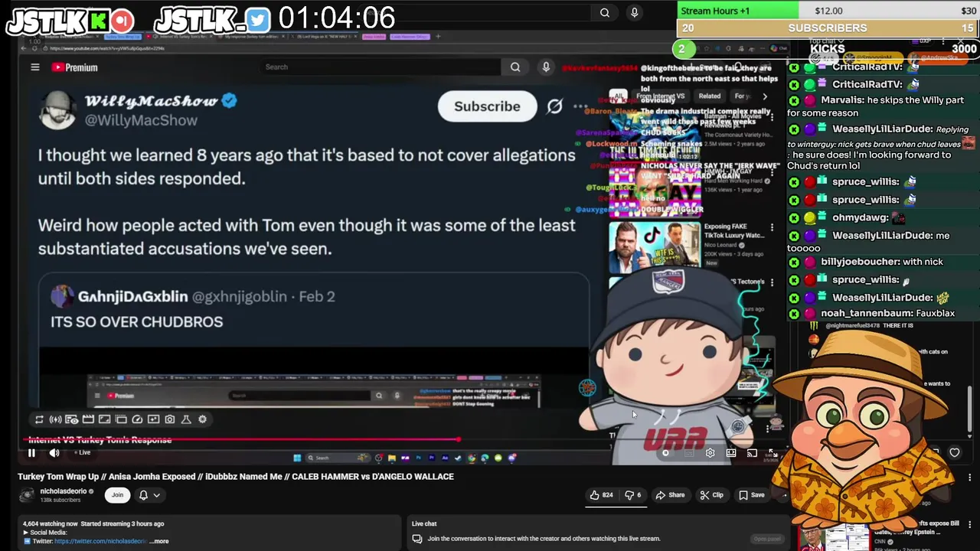Click top bar microphone icon
This screenshot has width=980, height=551.
(634, 12)
